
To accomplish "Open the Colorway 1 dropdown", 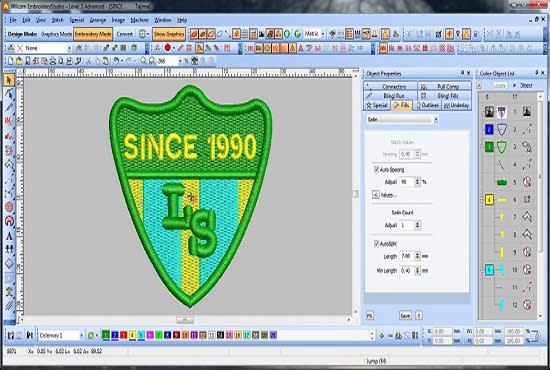I will click(x=81, y=336).
